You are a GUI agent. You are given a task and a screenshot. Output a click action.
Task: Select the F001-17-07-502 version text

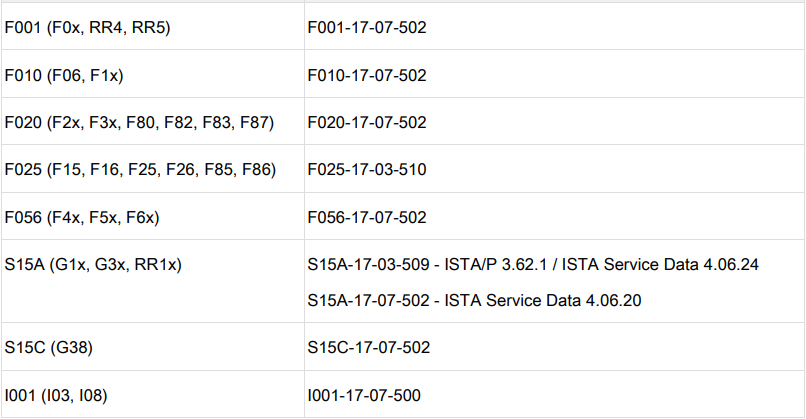tap(367, 28)
